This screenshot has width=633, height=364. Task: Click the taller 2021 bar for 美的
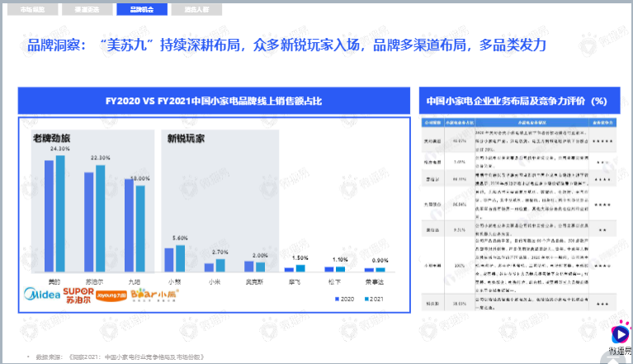[x=60, y=214]
